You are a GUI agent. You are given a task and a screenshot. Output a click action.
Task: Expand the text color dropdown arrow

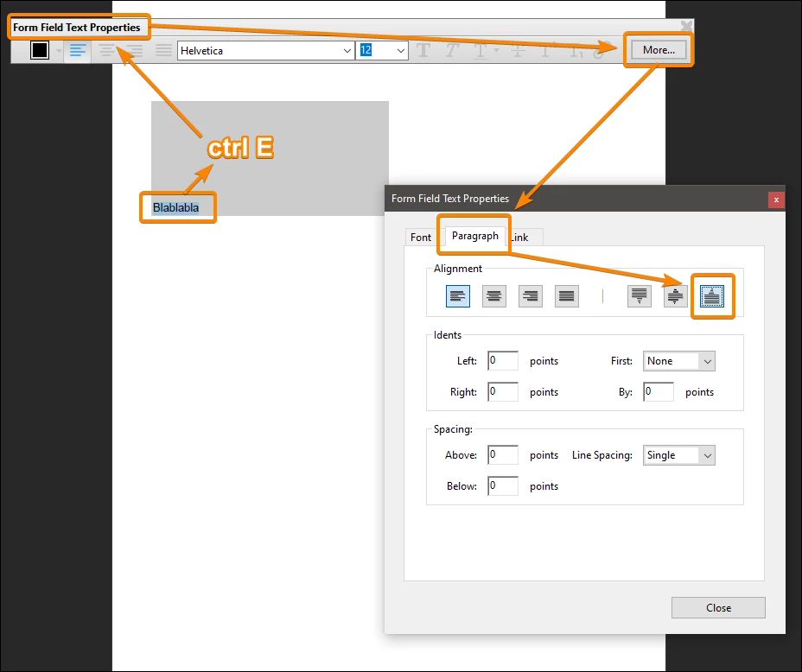pyautogui.click(x=59, y=51)
